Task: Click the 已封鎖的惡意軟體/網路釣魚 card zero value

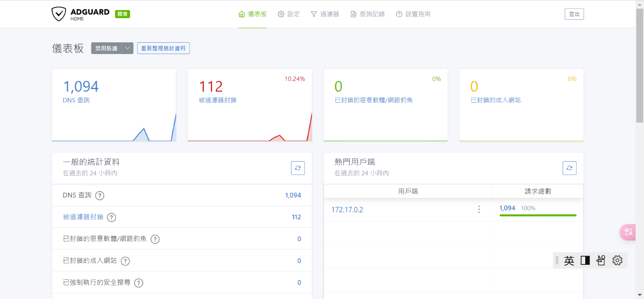Action: coord(339,86)
